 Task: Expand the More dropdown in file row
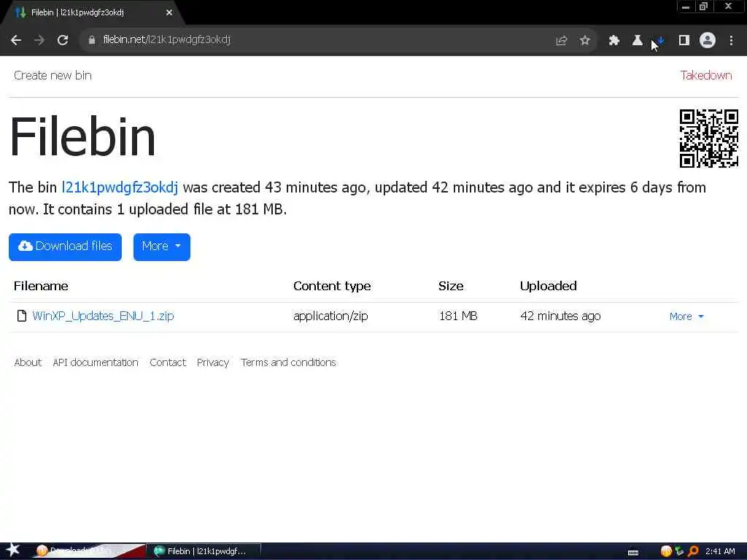tap(686, 316)
